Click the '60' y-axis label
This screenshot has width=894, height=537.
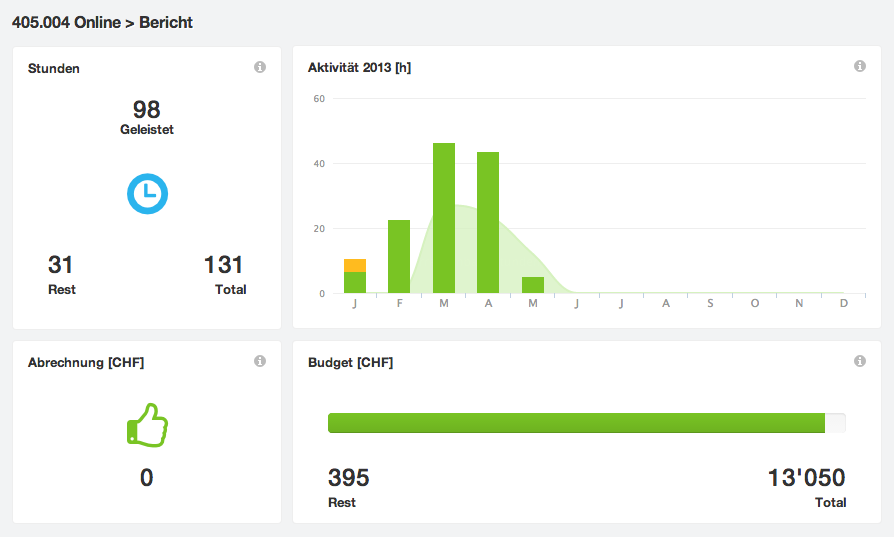pos(319,99)
